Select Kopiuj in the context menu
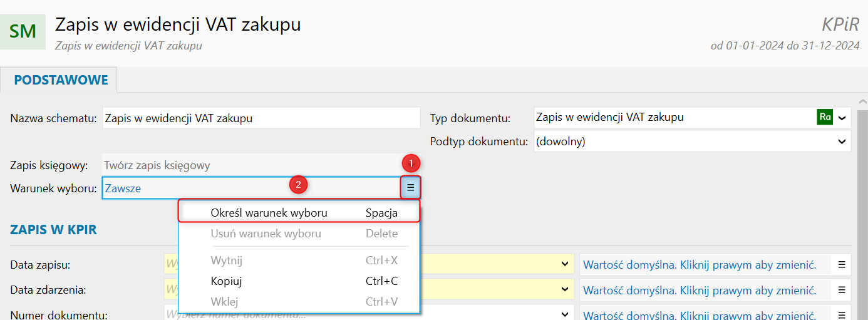868x320 pixels. click(x=227, y=281)
